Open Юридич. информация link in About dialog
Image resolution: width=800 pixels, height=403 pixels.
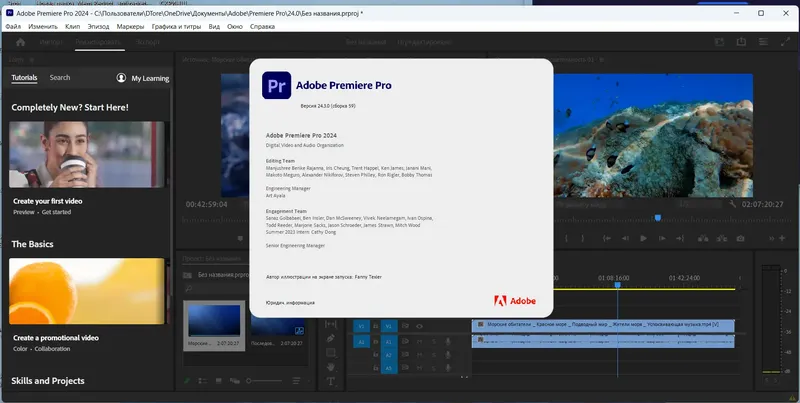click(x=290, y=303)
